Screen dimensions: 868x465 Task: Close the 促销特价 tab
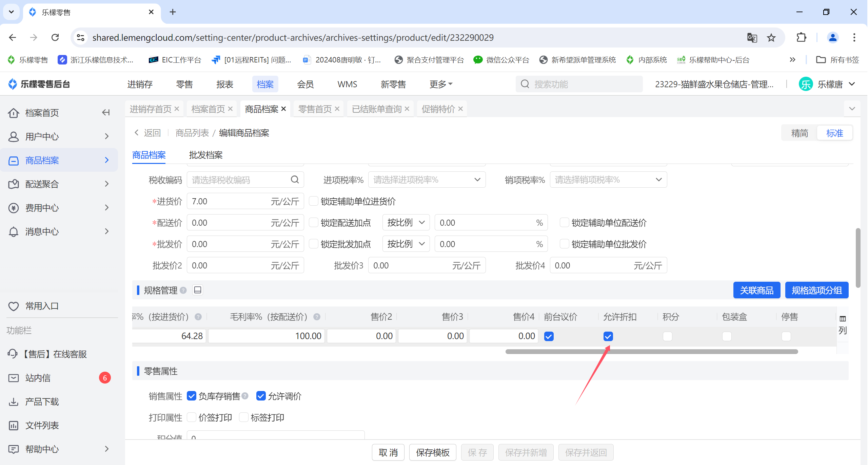tap(460, 109)
